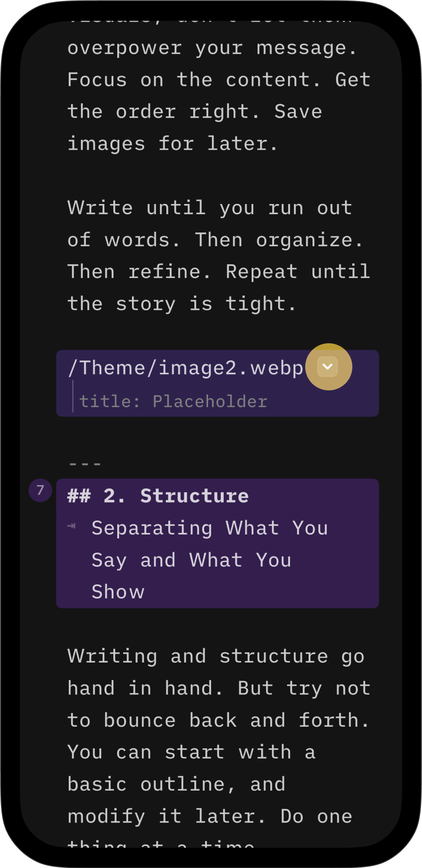422x868 pixels.
Task: Click the "---" slide divider
Action: (85, 463)
